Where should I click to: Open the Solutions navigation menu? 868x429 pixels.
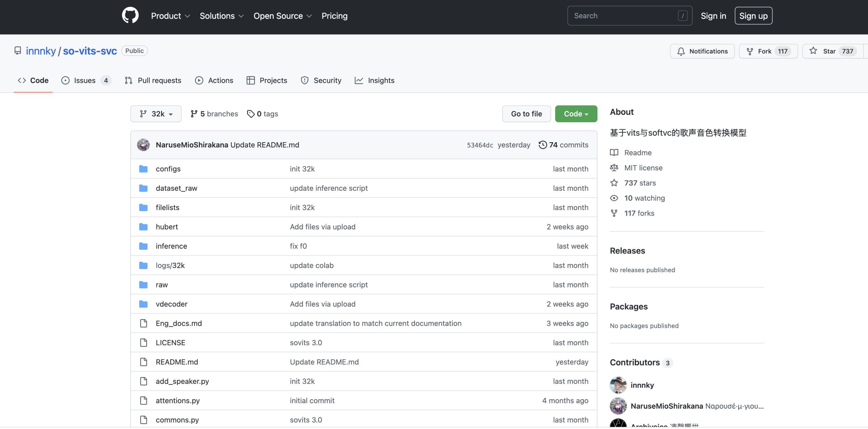pyautogui.click(x=221, y=16)
